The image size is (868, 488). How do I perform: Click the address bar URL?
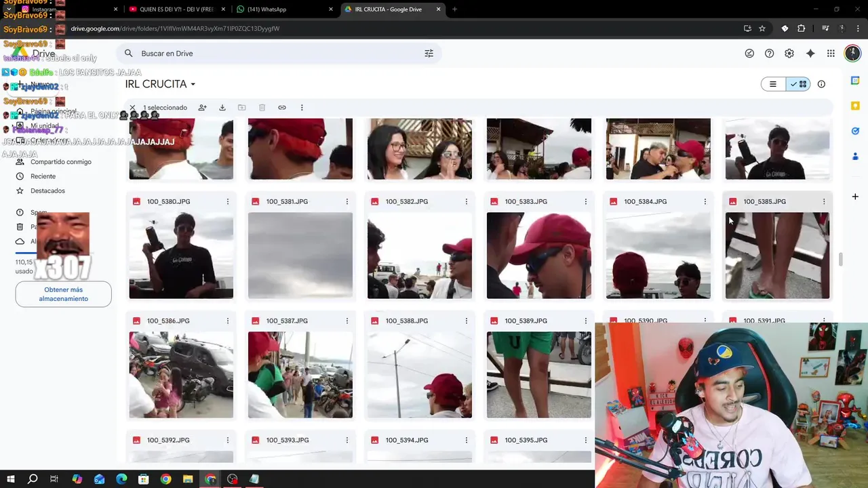point(175,28)
